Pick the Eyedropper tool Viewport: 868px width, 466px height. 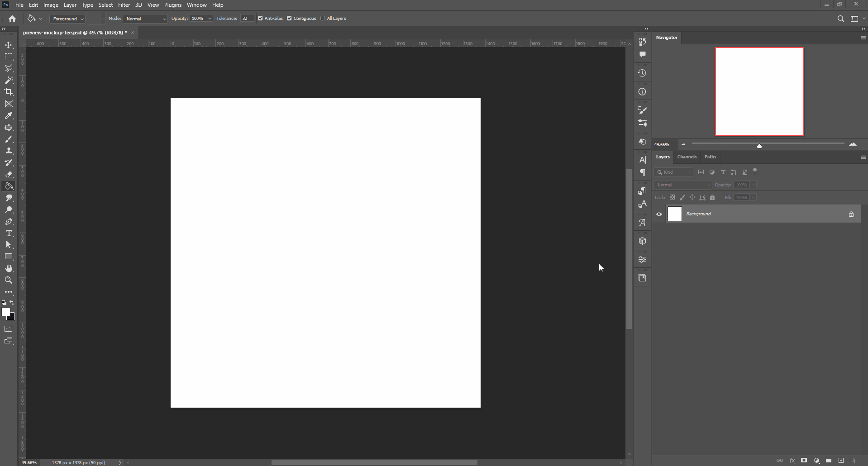coord(9,116)
